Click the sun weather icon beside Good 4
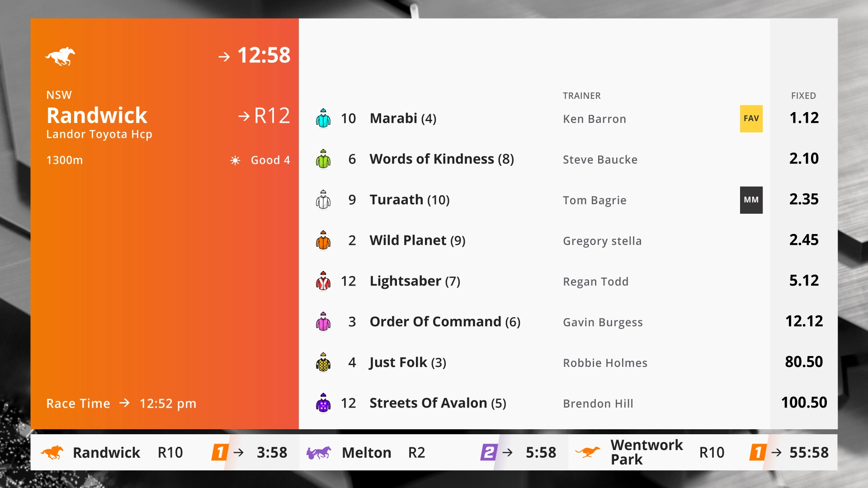 click(x=235, y=160)
